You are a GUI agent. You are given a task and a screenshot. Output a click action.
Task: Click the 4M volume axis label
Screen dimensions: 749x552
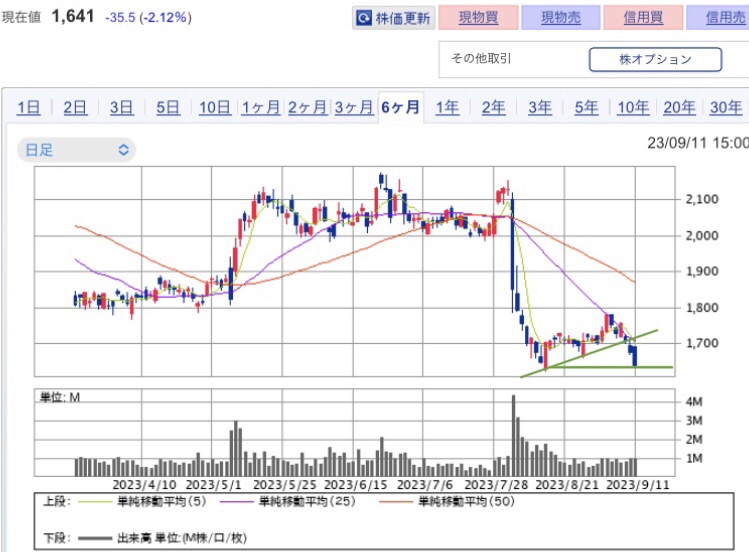pos(694,402)
